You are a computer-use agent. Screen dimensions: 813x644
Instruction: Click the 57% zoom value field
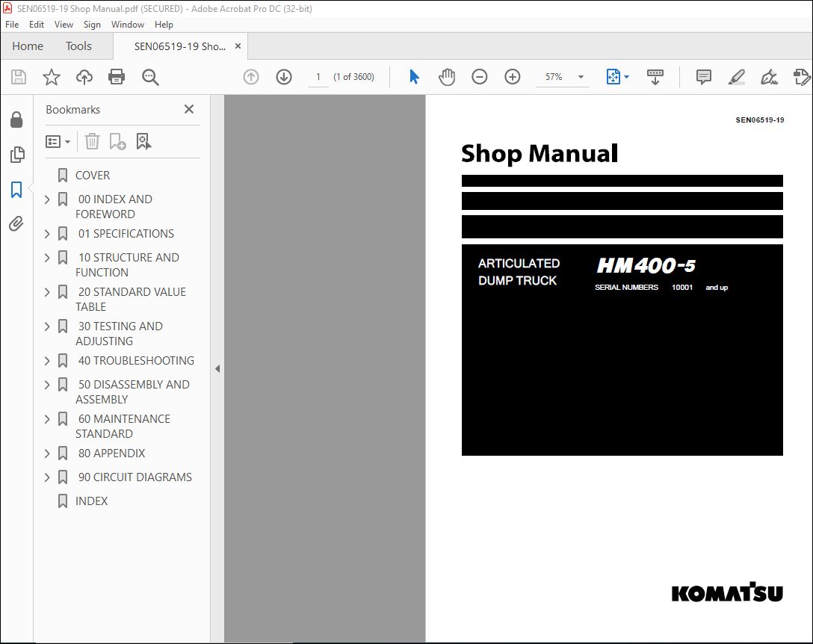click(x=554, y=77)
